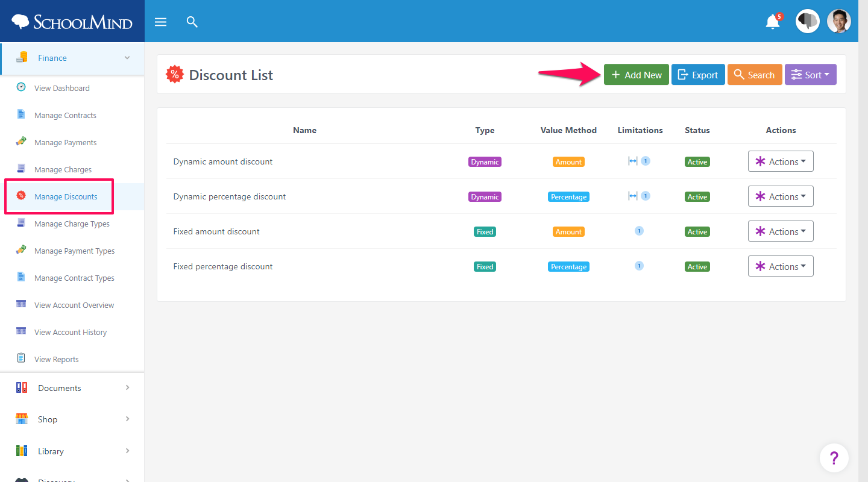
Task: Open the header search magnifier icon
Action: [192, 22]
